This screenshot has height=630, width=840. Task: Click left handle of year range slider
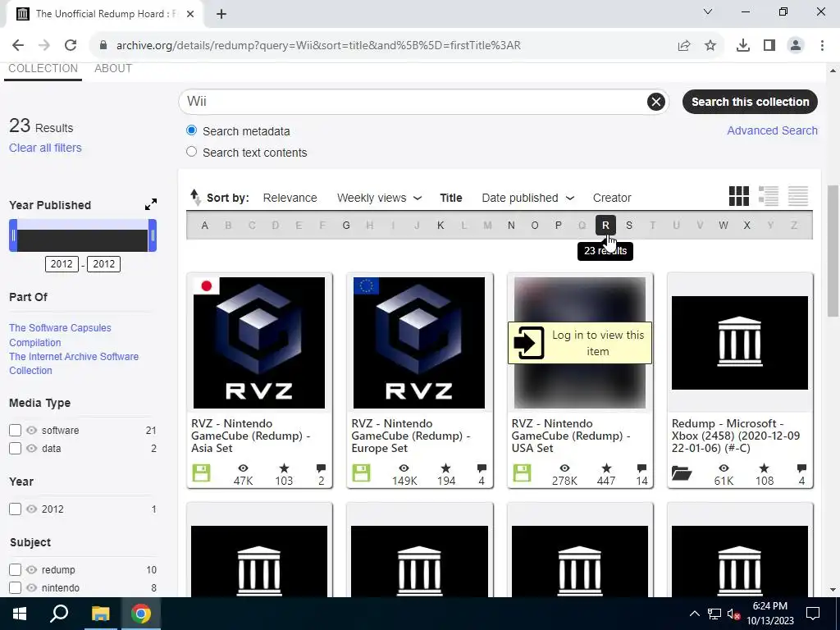pyautogui.click(x=13, y=235)
